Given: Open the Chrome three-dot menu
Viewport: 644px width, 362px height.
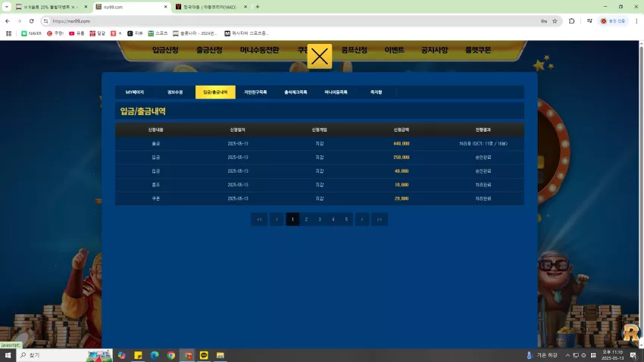Looking at the screenshot, I should [636, 21].
